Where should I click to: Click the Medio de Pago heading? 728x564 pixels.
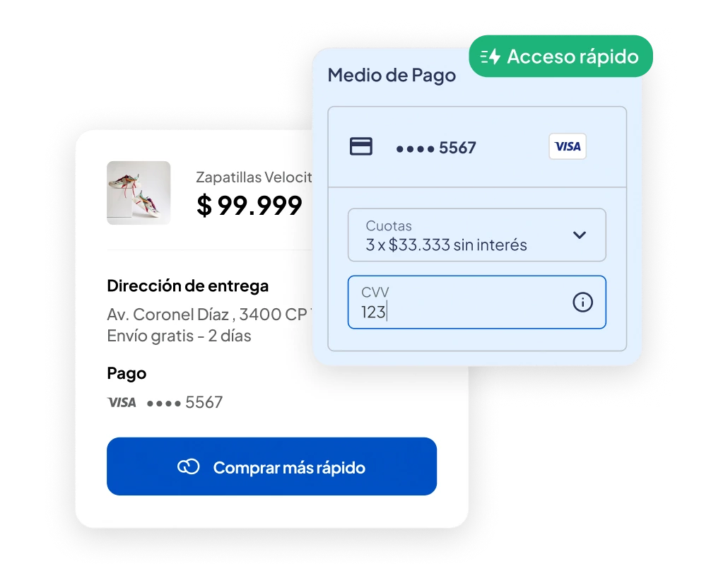pyautogui.click(x=392, y=76)
